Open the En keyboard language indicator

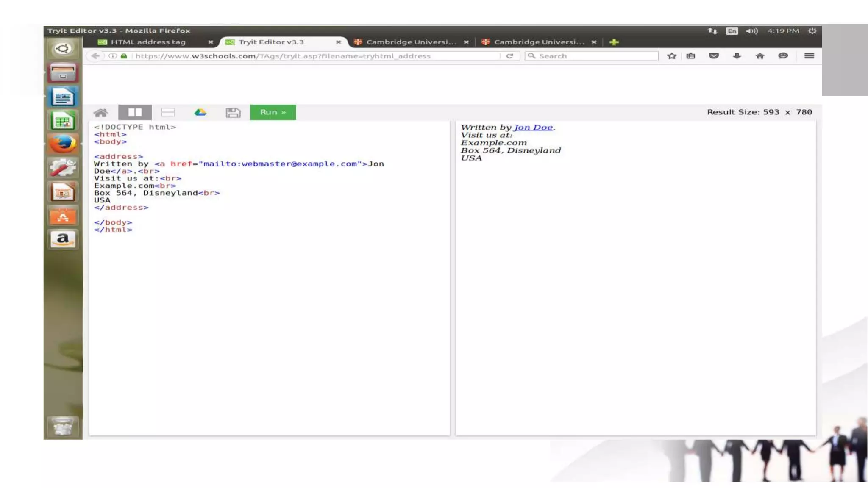pyautogui.click(x=732, y=31)
